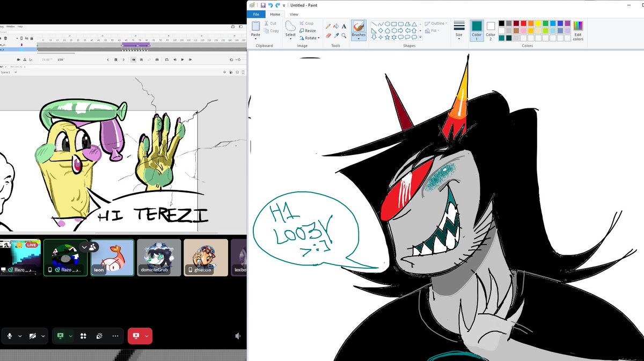644x361 pixels.
Task: Toggle hide all layers eye icon
Action: coord(26,38)
